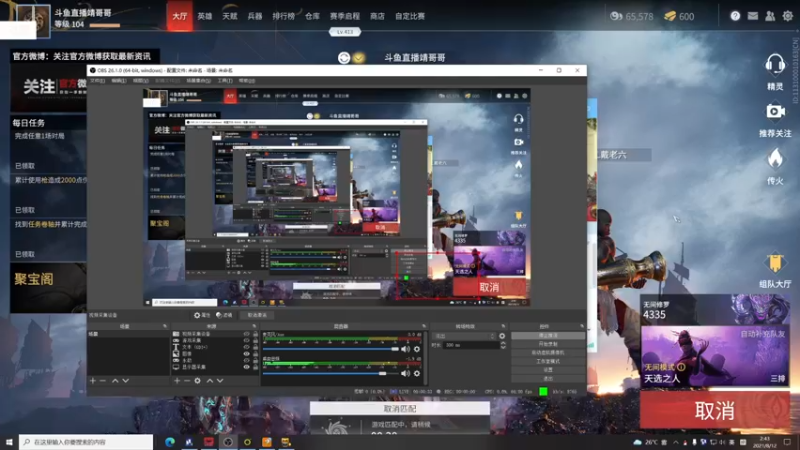Move source down with the arrow
This screenshot has width=800, height=450.
(220, 381)
